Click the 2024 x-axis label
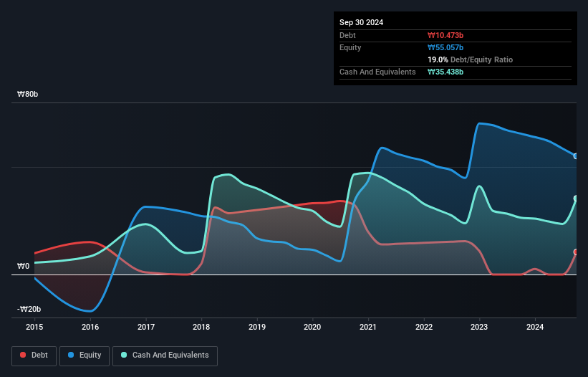The height and width of the screenshot is (377, 588). (x=535, y=327)
